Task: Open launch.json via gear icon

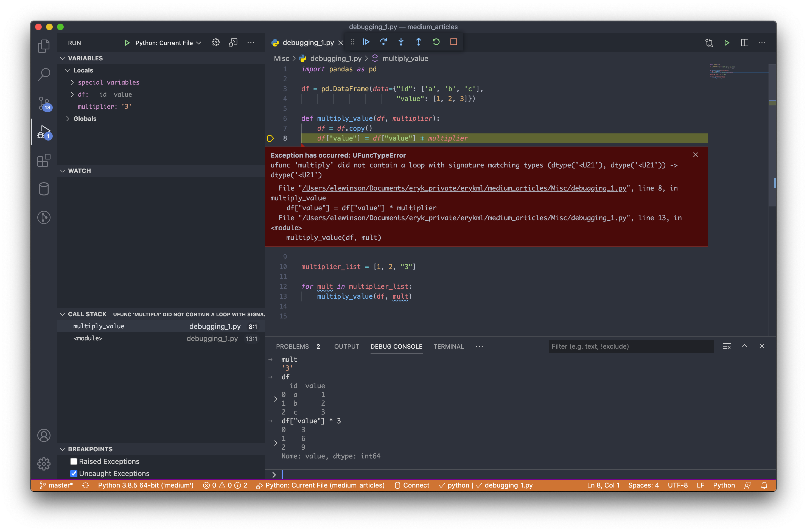Action: (216, 43)
